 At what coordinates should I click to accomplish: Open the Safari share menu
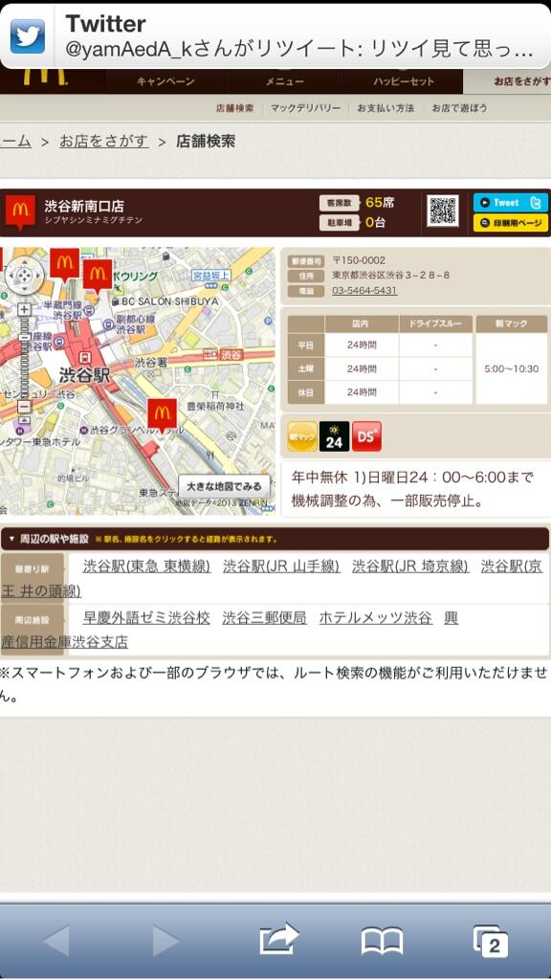tap(278, 939)
